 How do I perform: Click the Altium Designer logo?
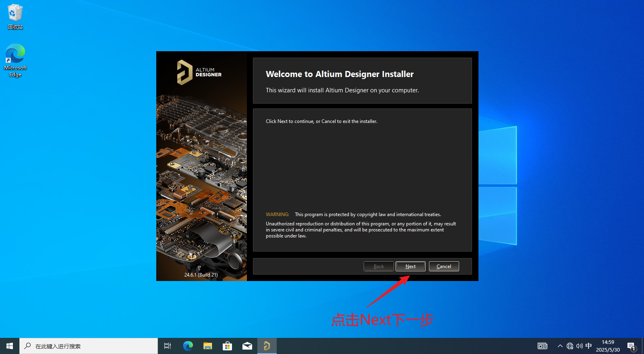click(x=199, y=73)
